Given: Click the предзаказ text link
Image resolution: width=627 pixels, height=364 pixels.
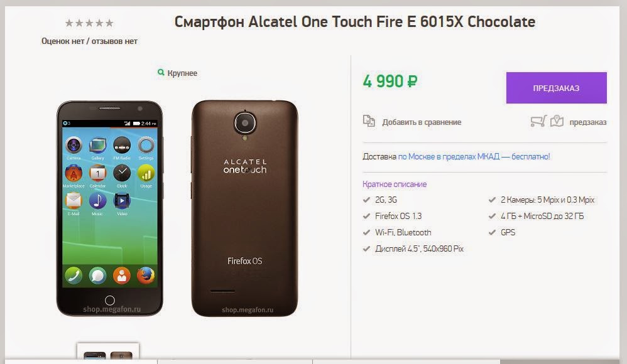Looking at the screenshot, I should coord(588,122).
